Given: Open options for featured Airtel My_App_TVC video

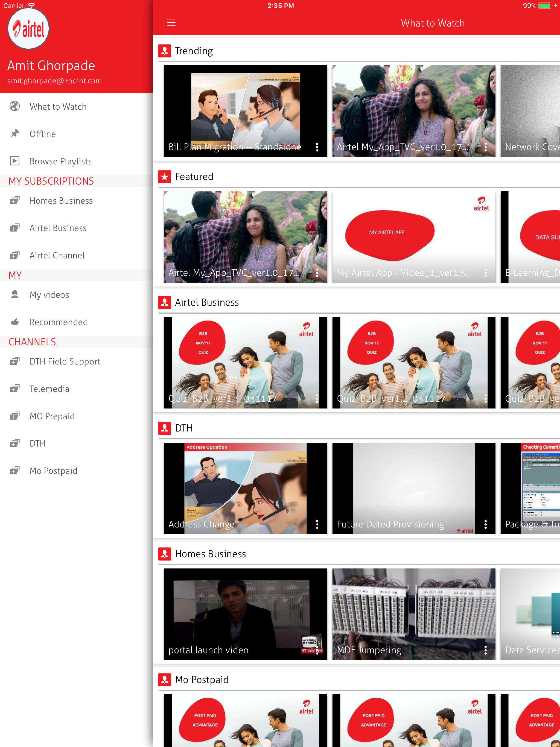Looking at the screenshot, I should (317, 273).
